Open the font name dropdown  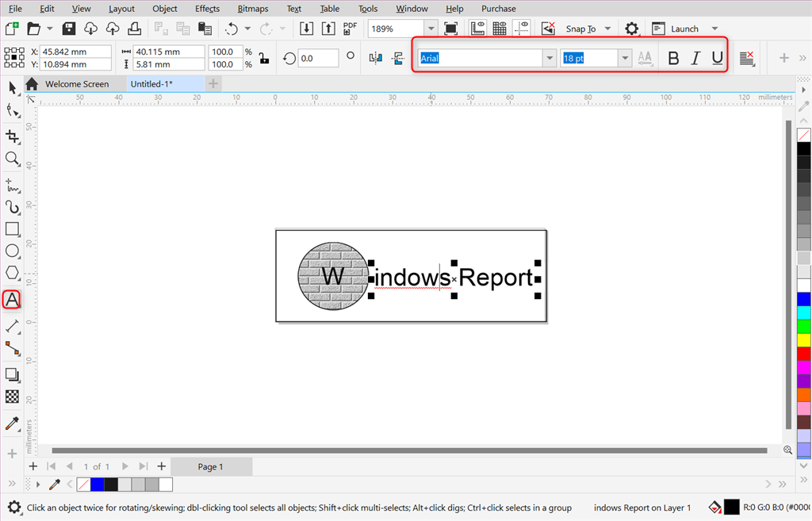coord(550,58)
